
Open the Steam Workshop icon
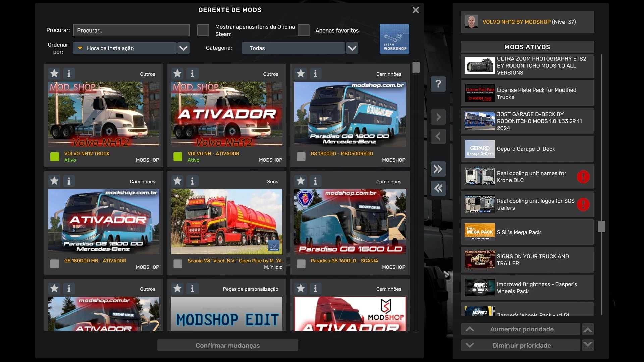click(394, 39)
